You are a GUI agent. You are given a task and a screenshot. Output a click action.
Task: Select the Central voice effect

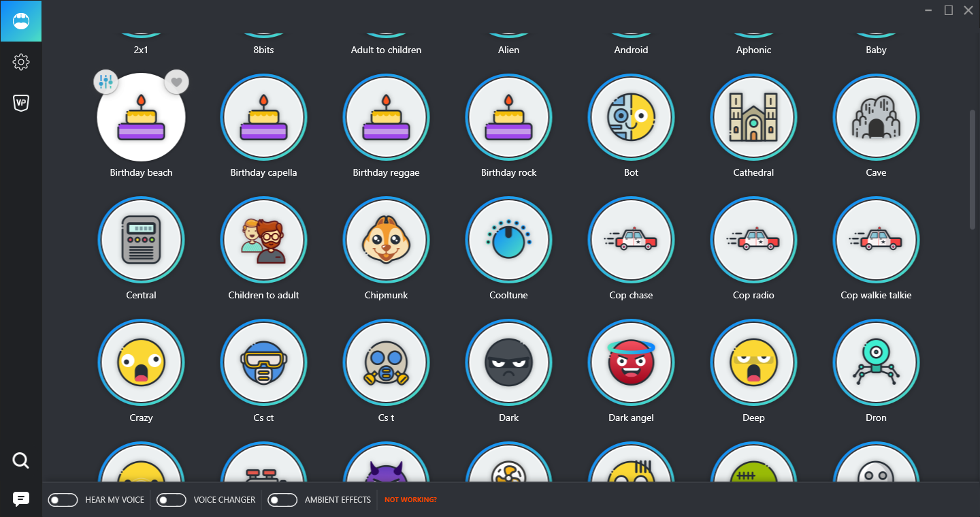point(141,240)
